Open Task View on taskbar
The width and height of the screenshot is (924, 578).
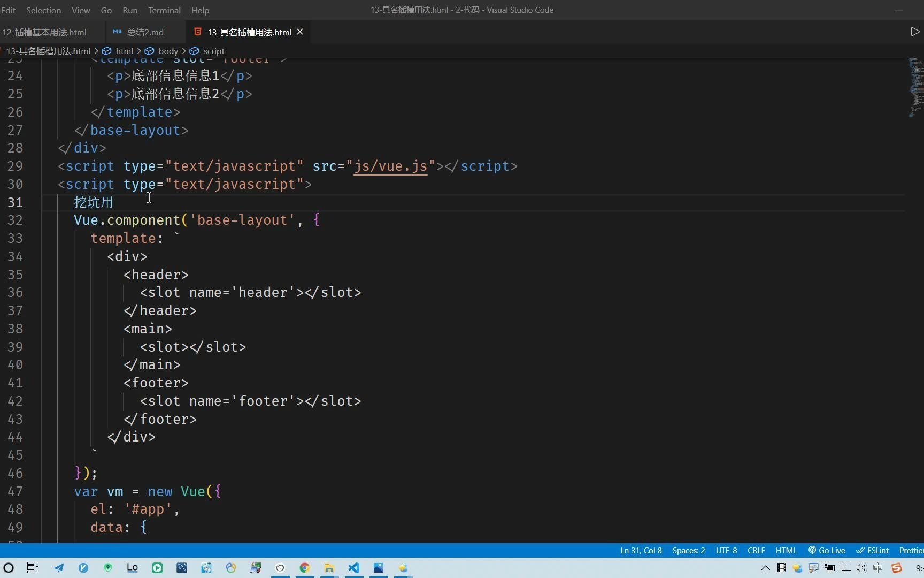click(33, 568)
